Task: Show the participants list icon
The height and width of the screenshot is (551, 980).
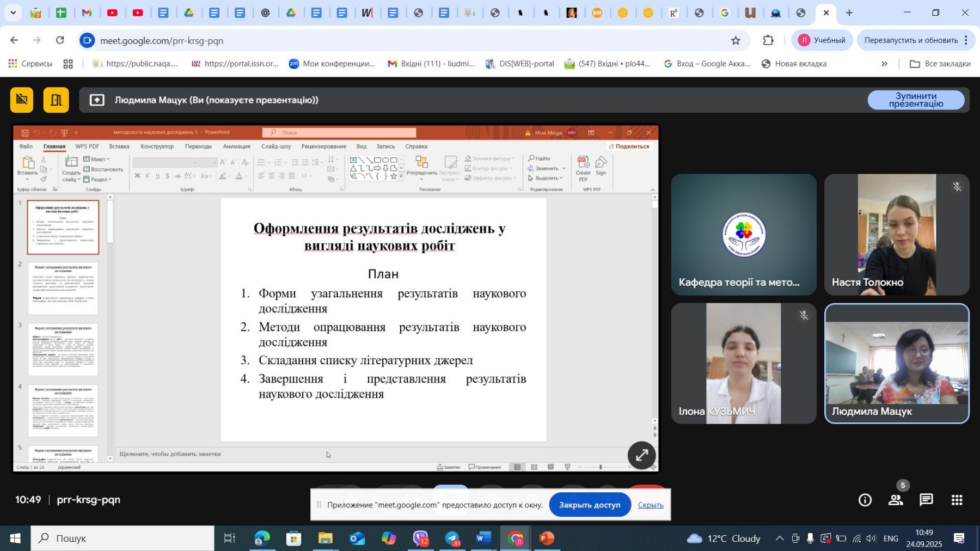Action: pyautogui.click(x=896, y=500)
